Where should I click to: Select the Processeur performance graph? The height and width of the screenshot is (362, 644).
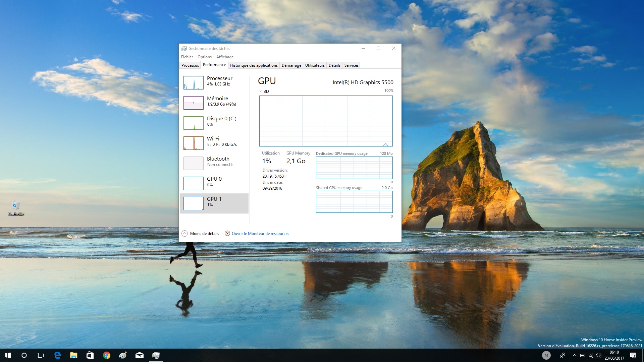[x=214, y=82]
